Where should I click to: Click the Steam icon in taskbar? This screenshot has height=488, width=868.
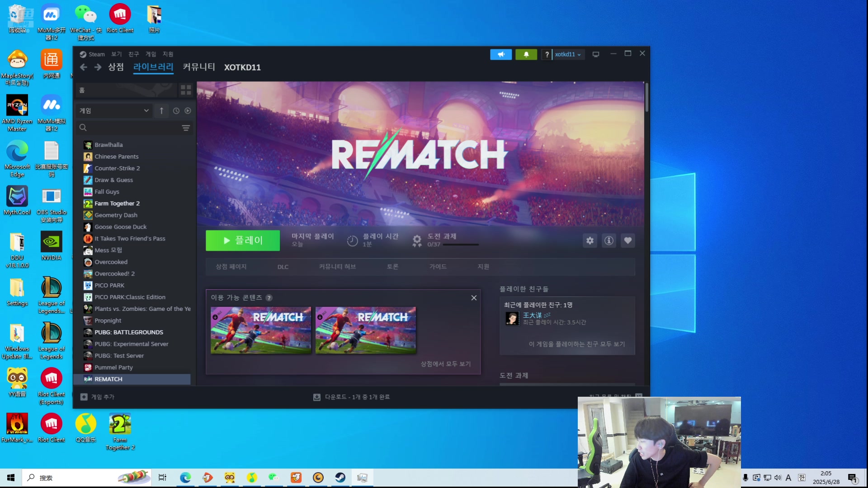point(340,478)
